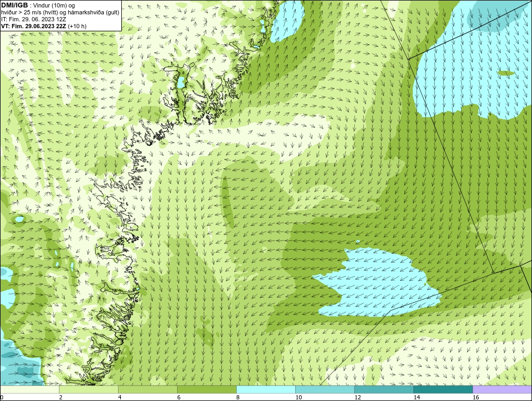Select the palest 0–2 legend swatch
Image resolution: width=532 pixels, height=401 pixels.
29,389
